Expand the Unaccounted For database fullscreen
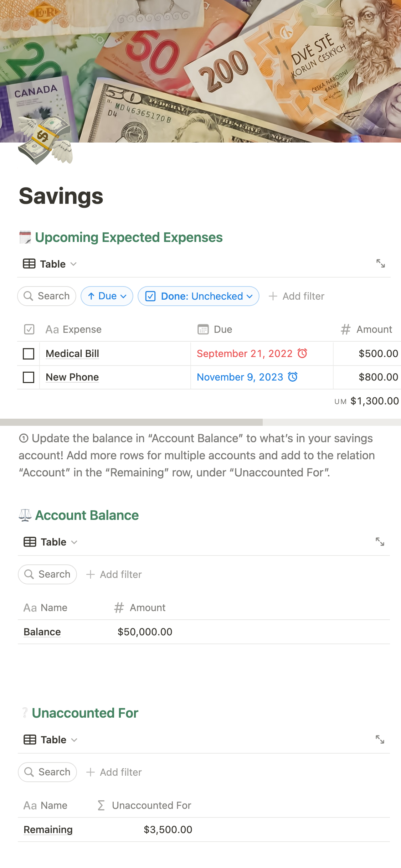Image resolution: width=401 pixels, height=868 pixels. click(380, 739)
